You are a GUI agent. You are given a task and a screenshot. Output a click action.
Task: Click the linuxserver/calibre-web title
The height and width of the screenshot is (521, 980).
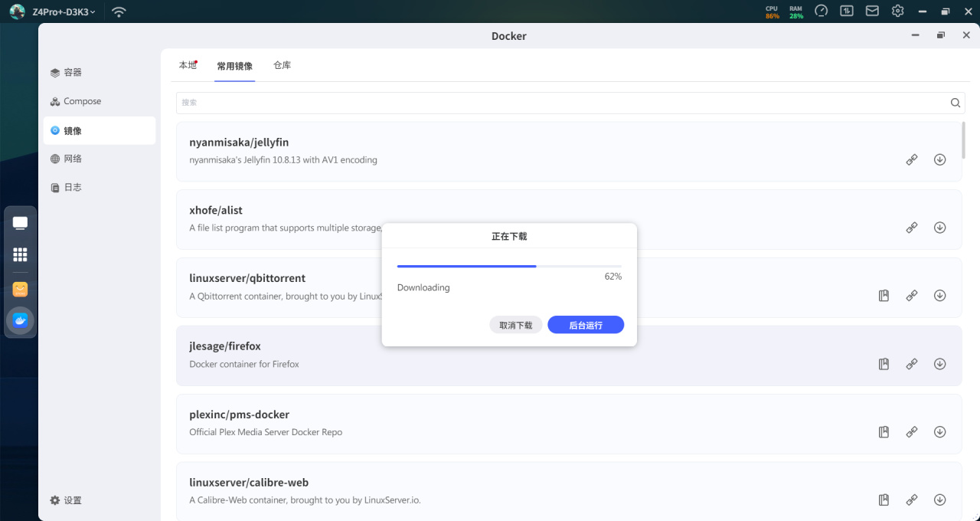(249, 483)
